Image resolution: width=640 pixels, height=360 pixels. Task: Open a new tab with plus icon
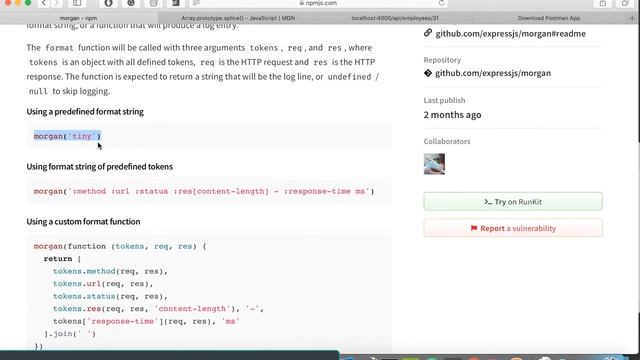(632, 18)
